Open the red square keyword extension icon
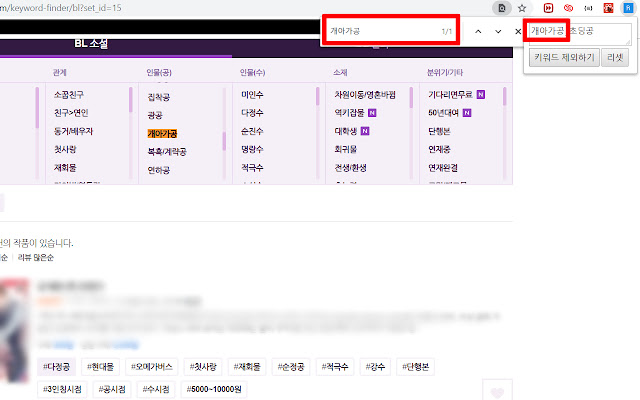This screenshot has height=400, width=640. [608, 8]
